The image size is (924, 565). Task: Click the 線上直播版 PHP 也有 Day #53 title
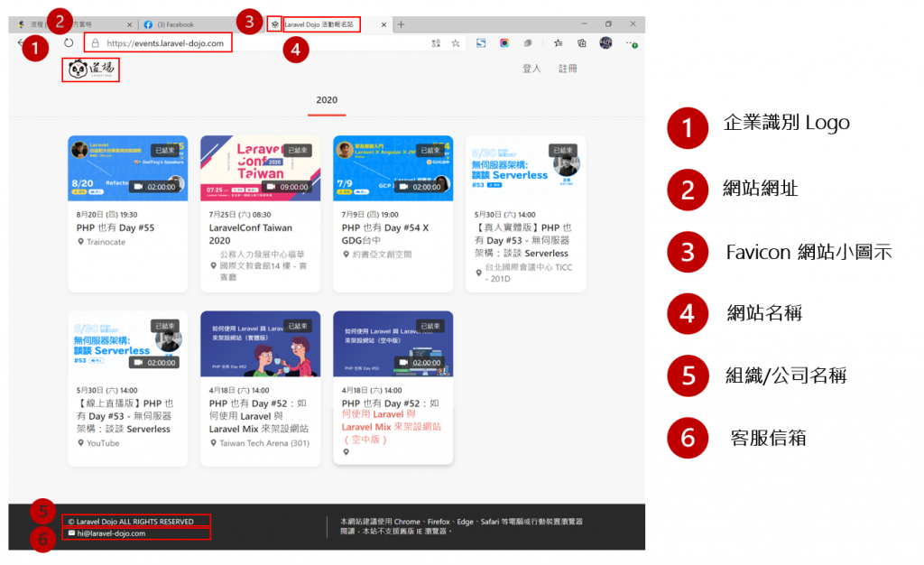[125, 416]
